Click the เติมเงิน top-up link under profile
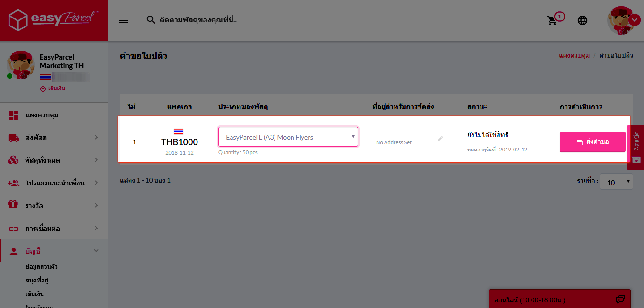644x308 pixels. (52, 89)
